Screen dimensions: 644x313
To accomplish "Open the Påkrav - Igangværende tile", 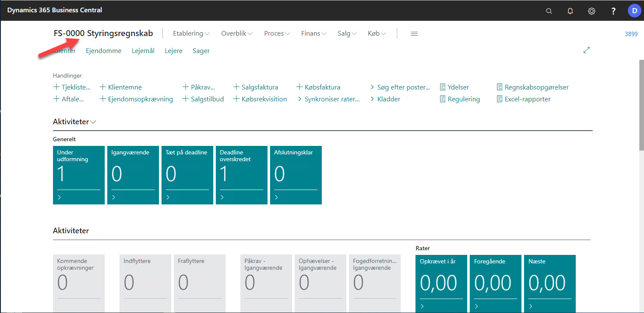I will click(266, 284).
